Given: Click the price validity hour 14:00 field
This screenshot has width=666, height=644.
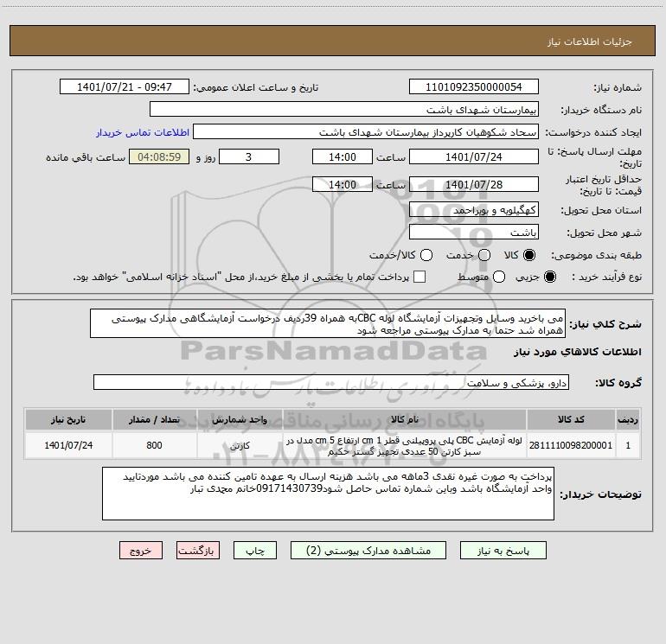Looking at the screenshot, I should pos(343,184).
